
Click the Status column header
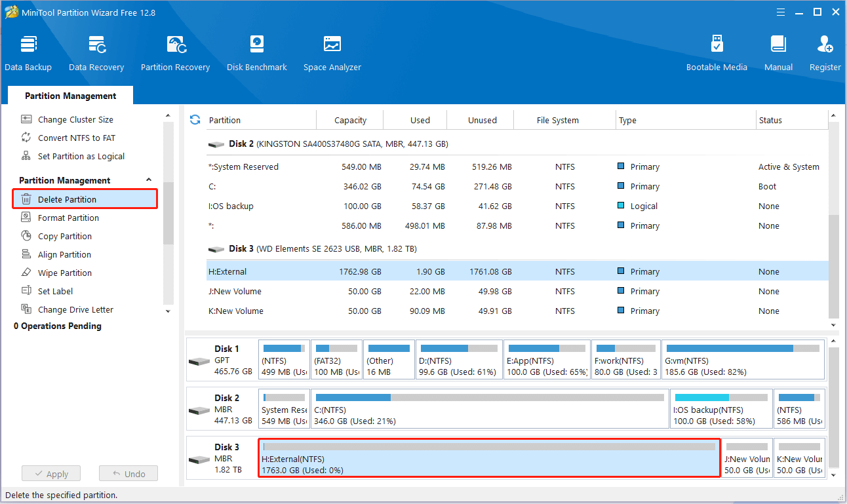792,120
